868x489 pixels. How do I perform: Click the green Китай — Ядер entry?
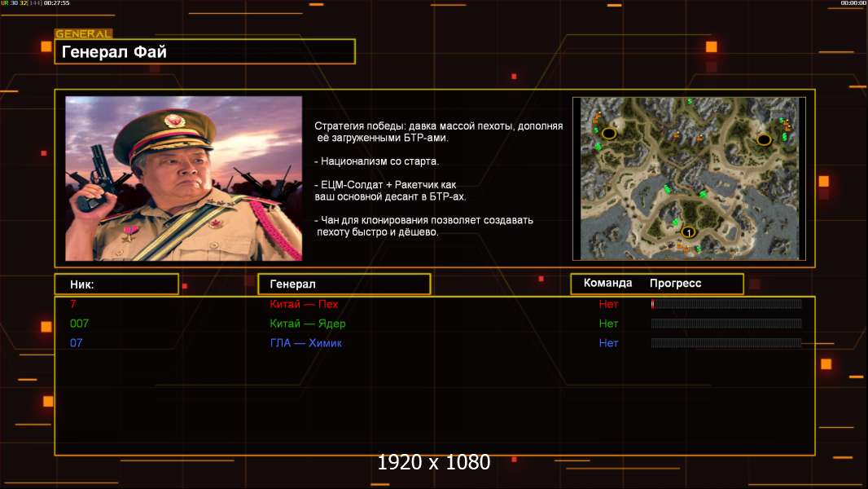(307, 324)
